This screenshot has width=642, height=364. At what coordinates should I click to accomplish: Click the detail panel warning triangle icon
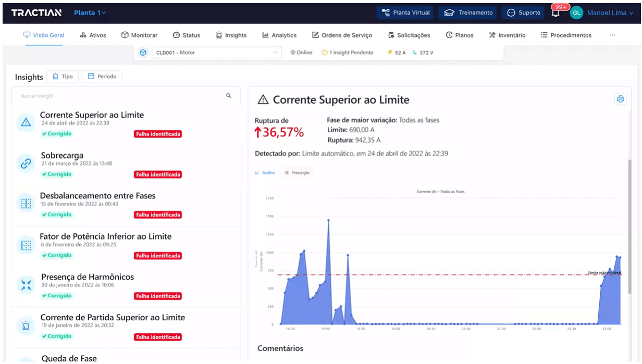pos(263,99)
